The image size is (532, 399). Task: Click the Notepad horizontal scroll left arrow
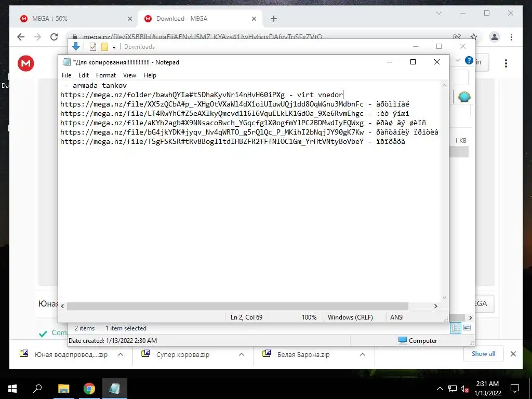point(62,306)
